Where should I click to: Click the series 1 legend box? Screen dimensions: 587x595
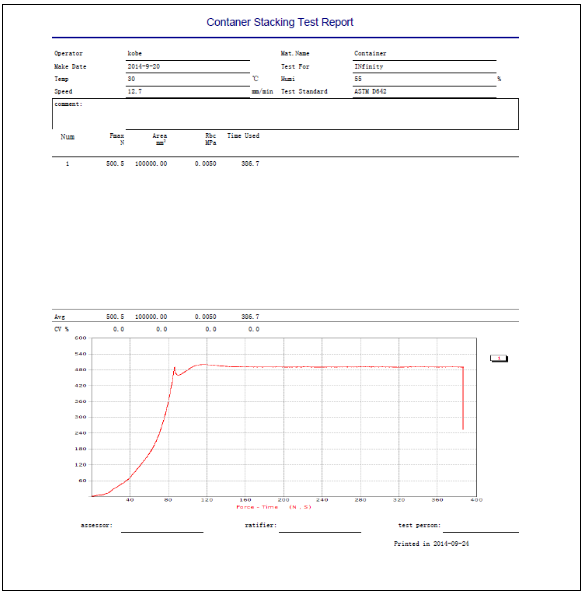(x=499, y=358)
